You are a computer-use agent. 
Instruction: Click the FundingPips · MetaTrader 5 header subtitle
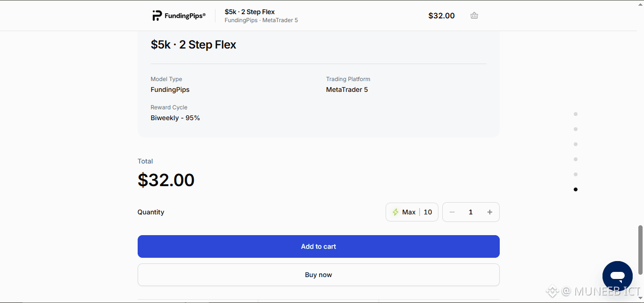point(261,20)
